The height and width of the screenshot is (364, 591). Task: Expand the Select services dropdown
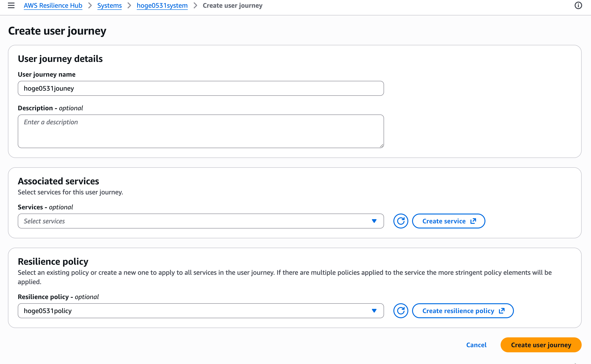click(201, 221)
